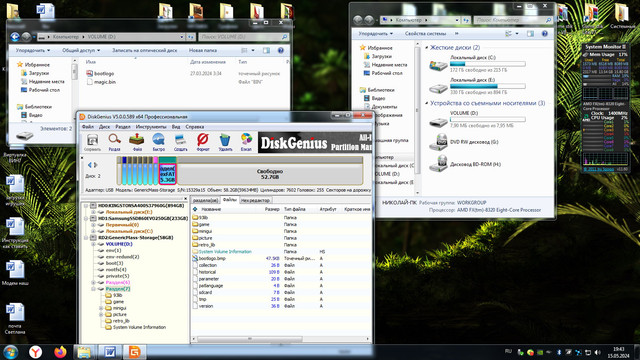
Task: Switch to the Hex редактор tab
Action: pos(255,200)
